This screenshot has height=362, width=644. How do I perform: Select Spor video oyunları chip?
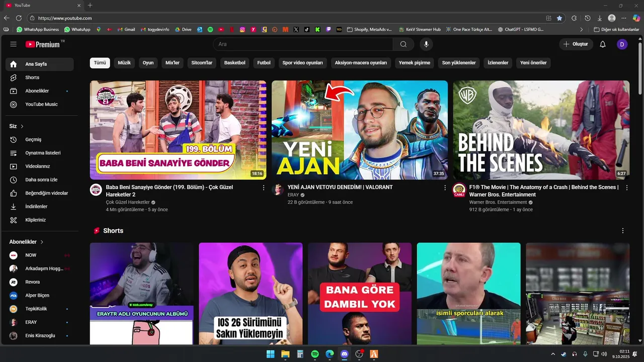click(302, 63)
